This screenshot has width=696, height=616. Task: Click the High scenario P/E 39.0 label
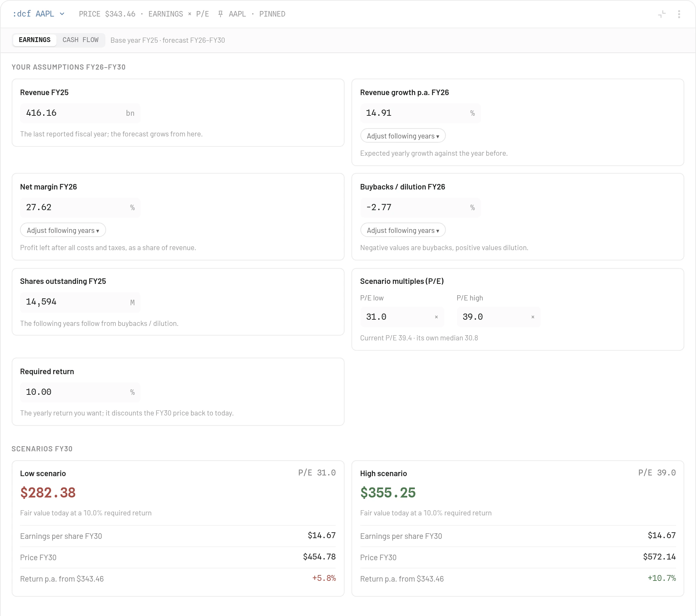657,473
